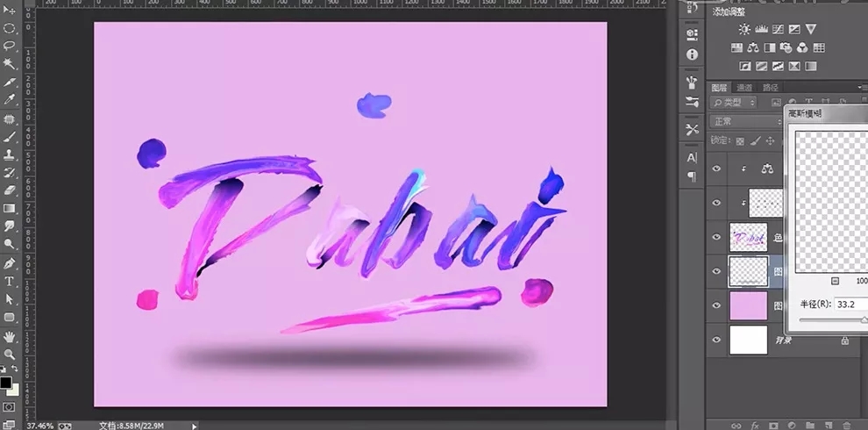Select the Elliptical Marquee tool
This screenshot has width=868, height=430.
point(9,28)
